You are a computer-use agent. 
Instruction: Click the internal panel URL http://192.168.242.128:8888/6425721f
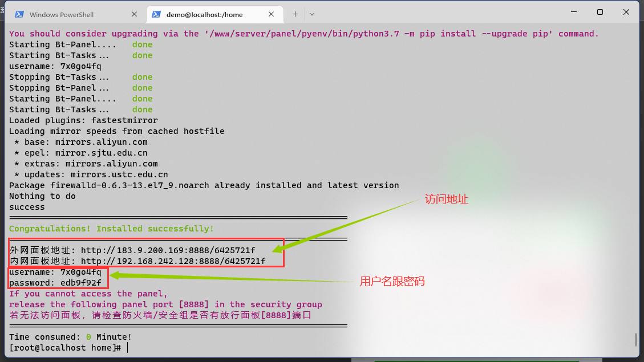(x=173, y=261)
